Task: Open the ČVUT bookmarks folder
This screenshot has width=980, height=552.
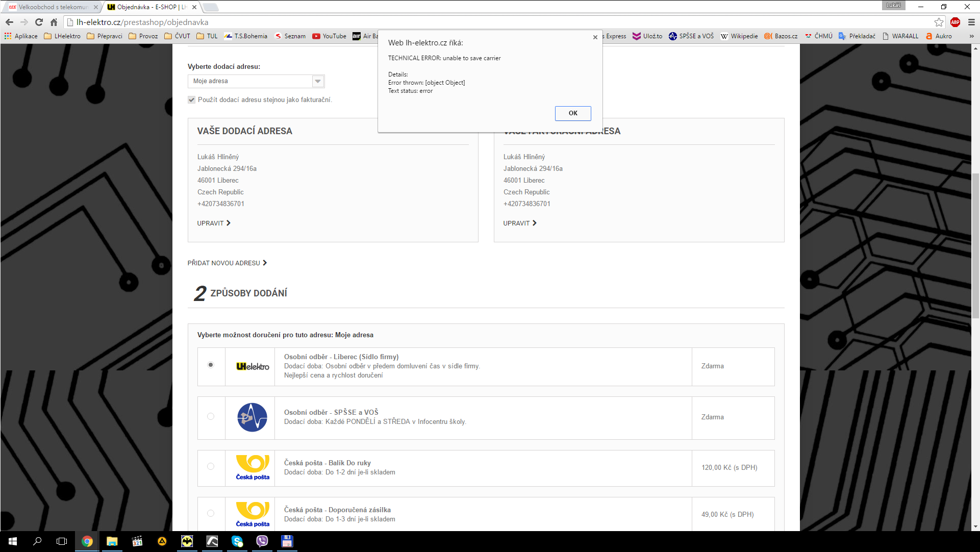Action: pos(177,36)
